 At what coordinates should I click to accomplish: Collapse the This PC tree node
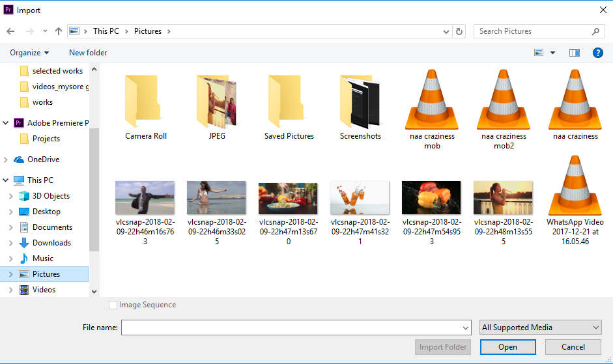[x=5, y=180]
